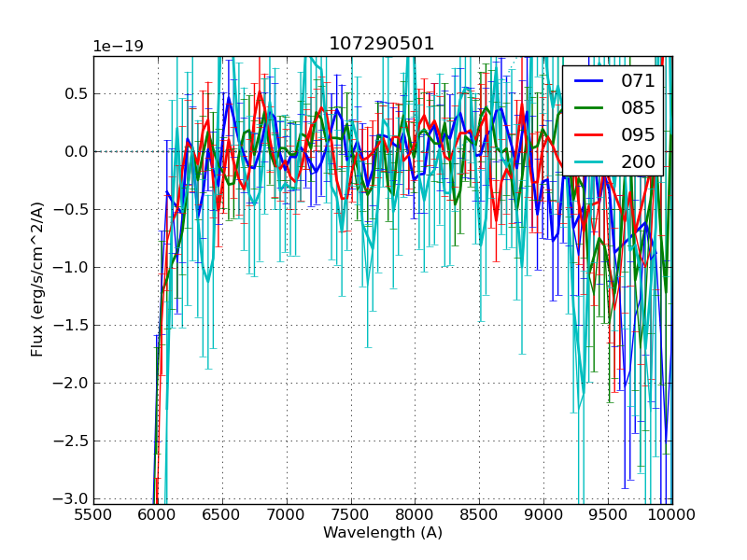747x560 pixels.
Task: Click the 10000 x-axis tick label
Action: (x=672, y=514)
